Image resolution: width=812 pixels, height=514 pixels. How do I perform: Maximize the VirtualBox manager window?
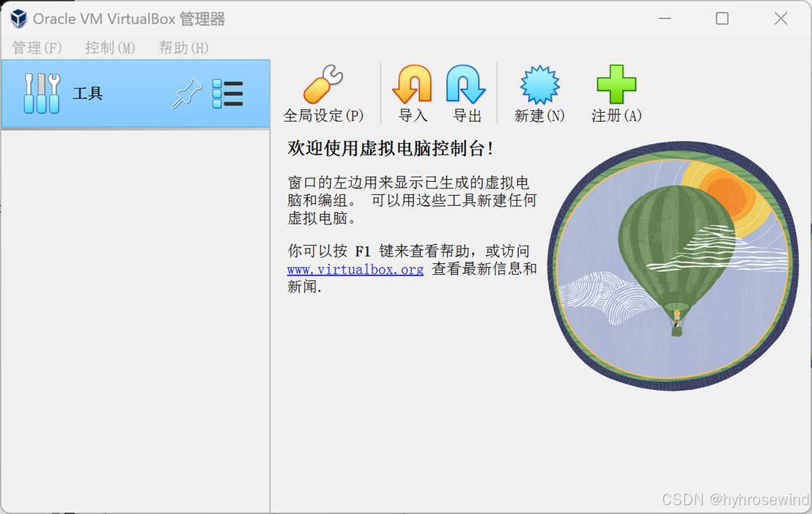[x=722, y=18]
